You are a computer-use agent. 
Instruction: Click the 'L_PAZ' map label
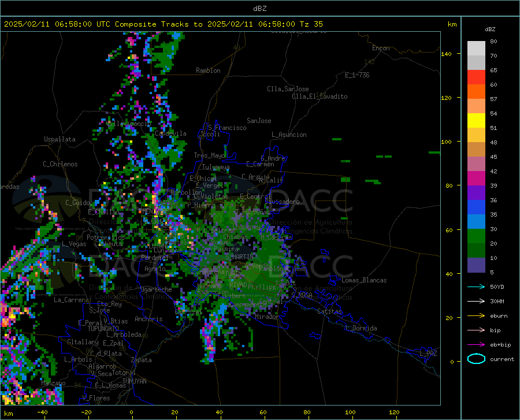pos(428,354)
